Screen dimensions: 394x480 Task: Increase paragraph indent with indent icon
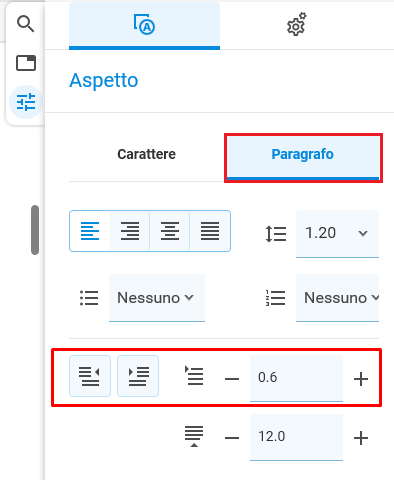(x=138, y=376)
